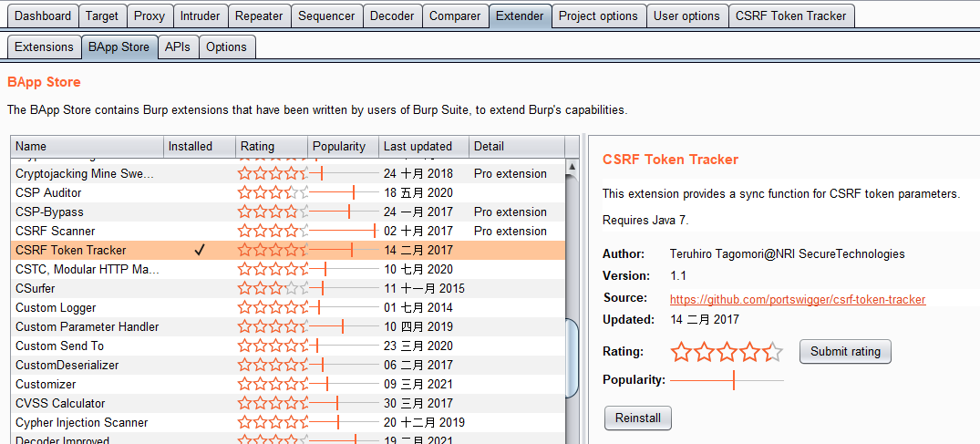Screen dimensions: 980x444
Task: Click the star rating of CSurfer
Action: 273,288
